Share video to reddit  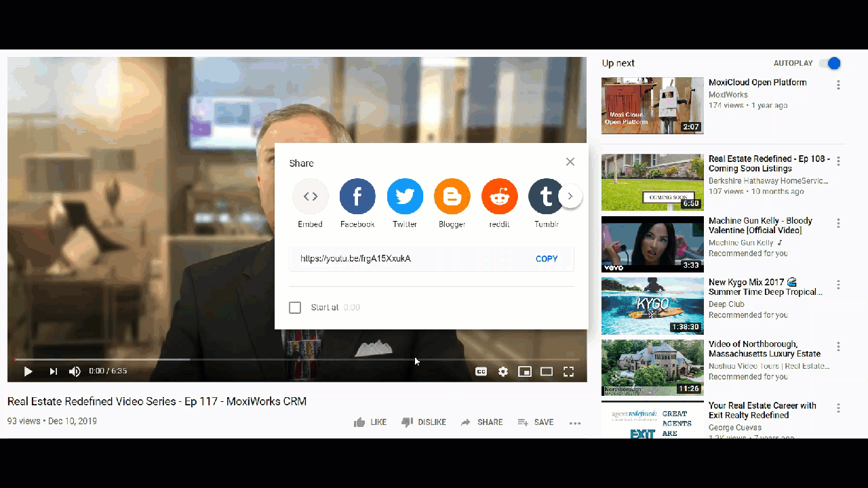coord(500,197)
